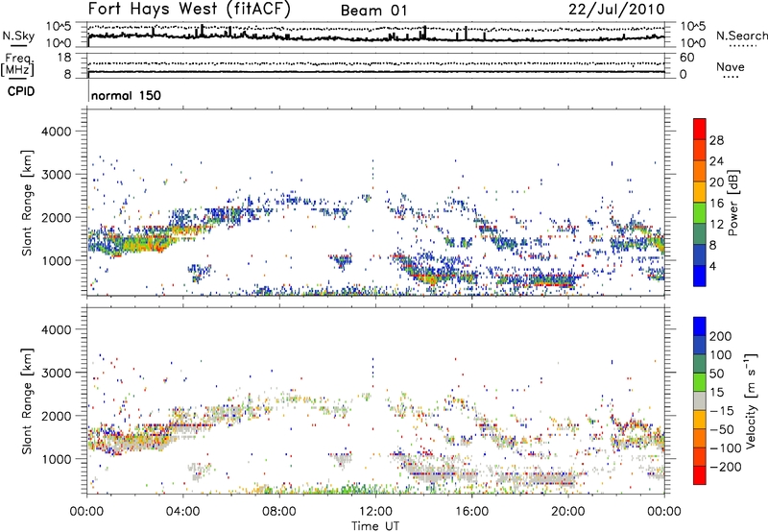The width and height of the screenshot is (768, 532).
Task: Click the 'normal 150' CPID text
Action: 126,95
